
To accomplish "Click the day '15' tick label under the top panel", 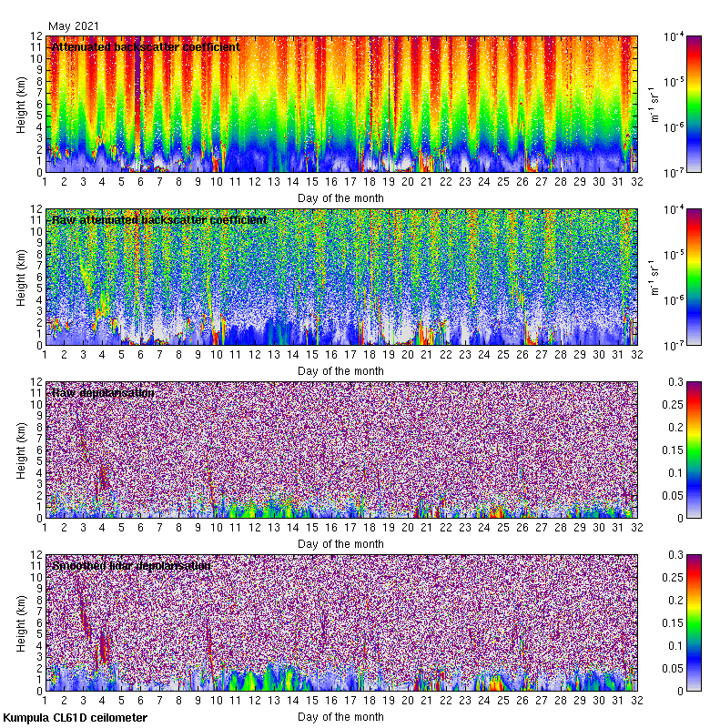I will tap(312, 181).
